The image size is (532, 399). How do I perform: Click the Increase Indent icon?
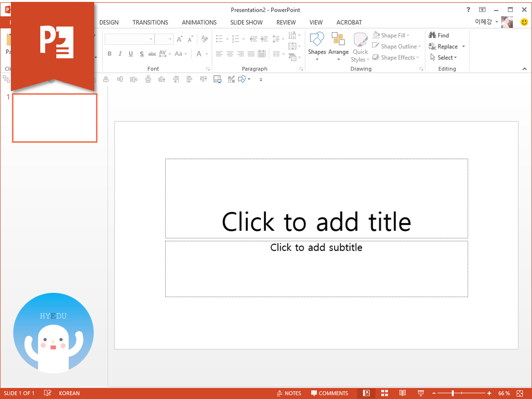click(263, 39)
